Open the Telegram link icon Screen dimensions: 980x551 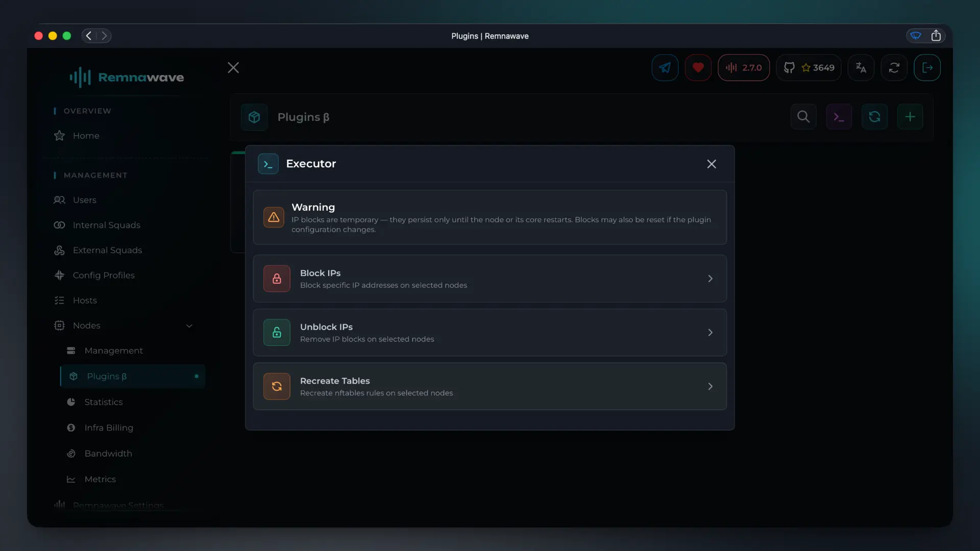pyautogui.click(x=665, y=67)
